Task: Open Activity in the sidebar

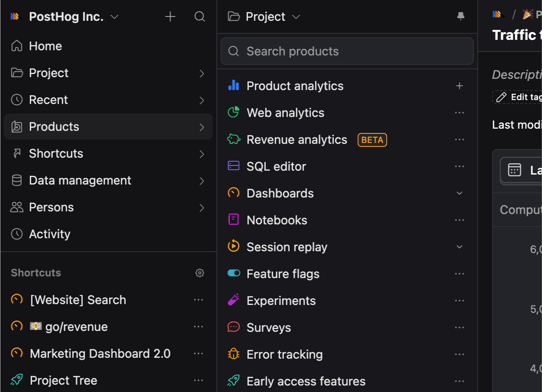Action: click(108, 234)
